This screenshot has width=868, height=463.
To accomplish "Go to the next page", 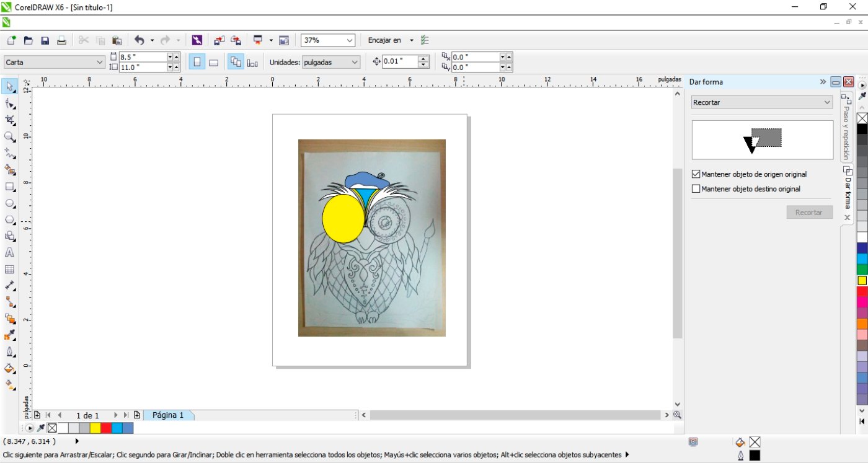I will [115, 415].
